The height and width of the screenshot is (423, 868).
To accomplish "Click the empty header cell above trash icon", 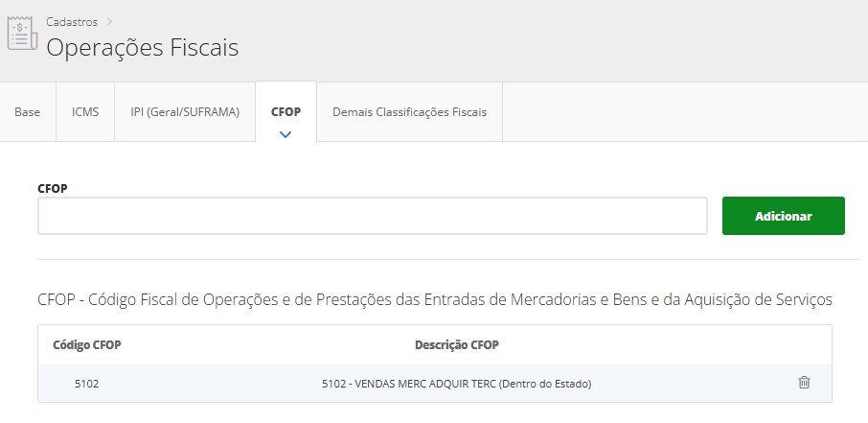I will click(804, 344).
